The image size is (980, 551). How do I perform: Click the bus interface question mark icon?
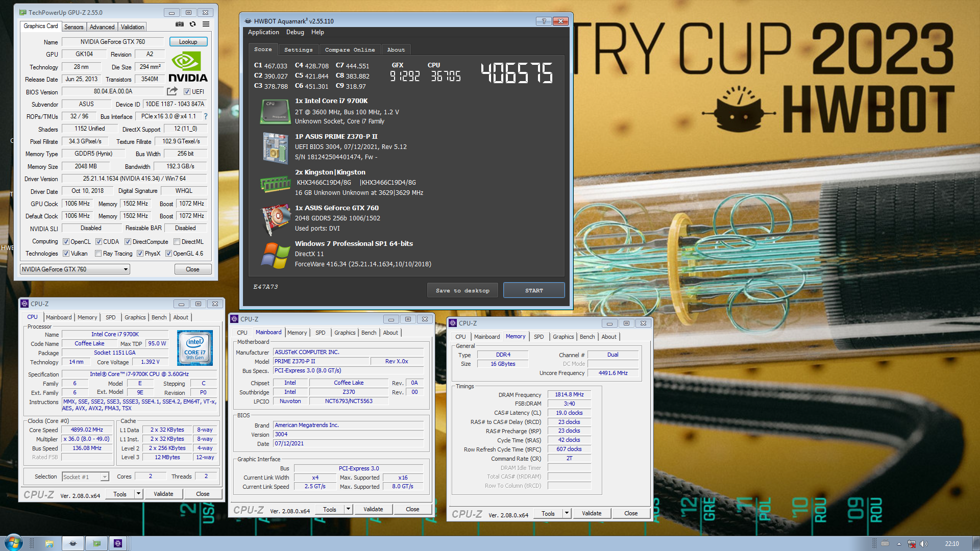206,116
